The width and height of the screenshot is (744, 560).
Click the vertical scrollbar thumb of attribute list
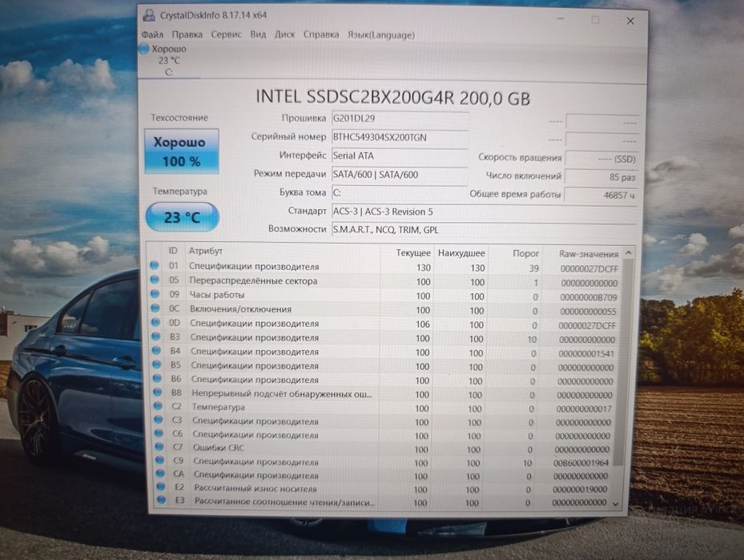(621, 363)
